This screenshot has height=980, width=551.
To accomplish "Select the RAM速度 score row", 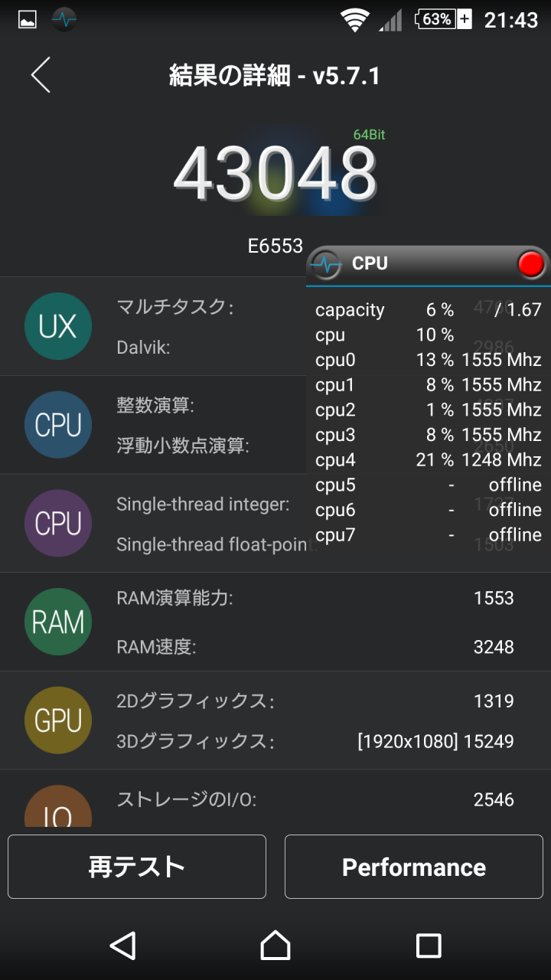I will [314, 647].
